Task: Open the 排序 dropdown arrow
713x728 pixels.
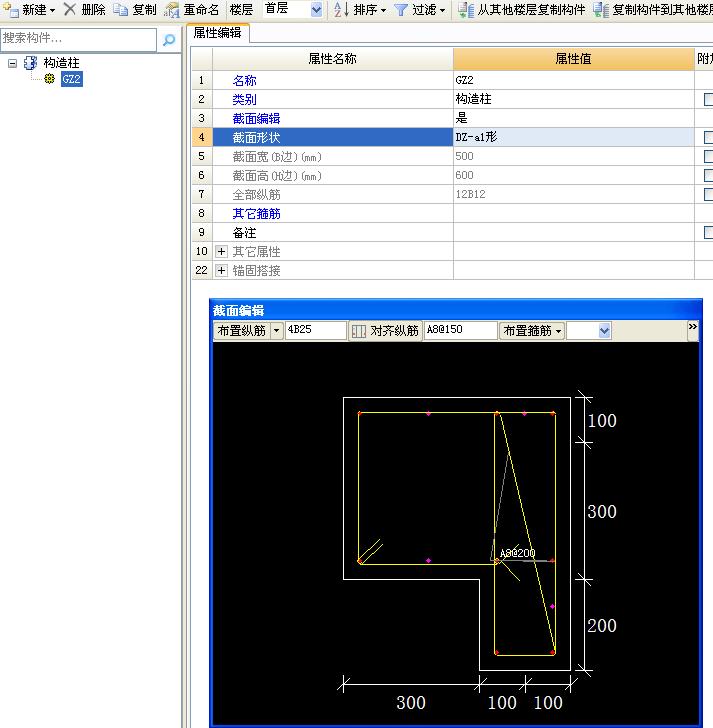Action: [383, 10]
